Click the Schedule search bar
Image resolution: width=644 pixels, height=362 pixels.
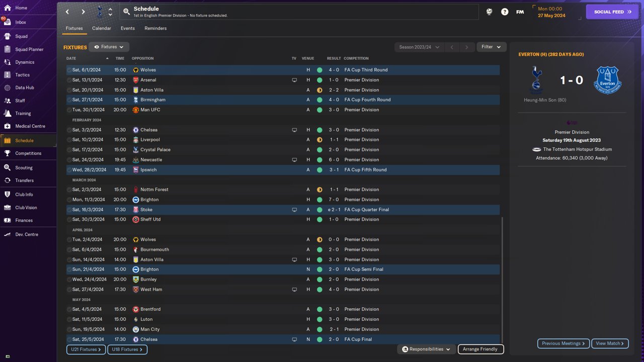299,12
